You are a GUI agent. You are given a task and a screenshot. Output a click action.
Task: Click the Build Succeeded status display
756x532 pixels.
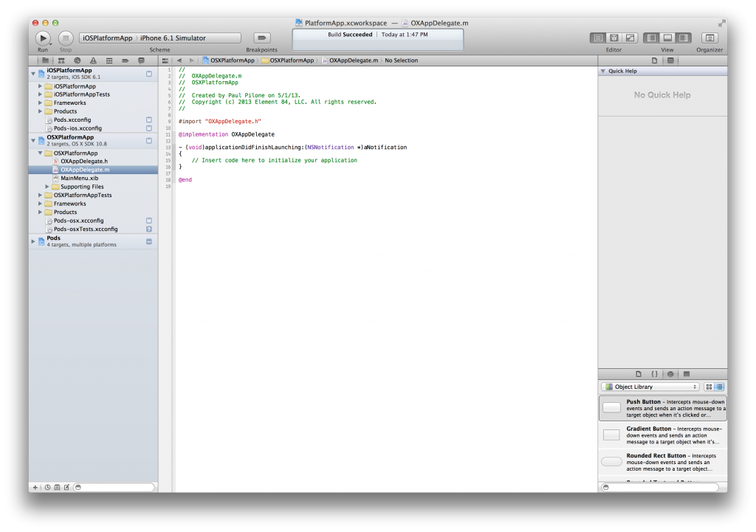377,40
